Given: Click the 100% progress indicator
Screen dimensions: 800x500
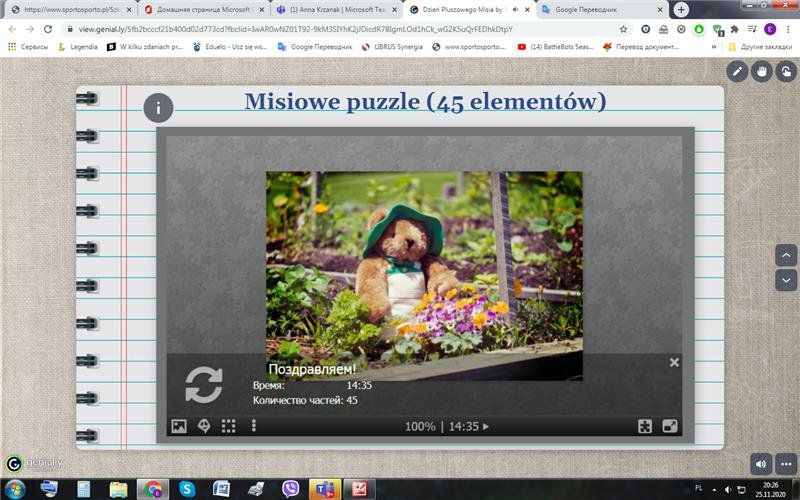Looking at the screenshot, I should [x=420, y=427].
